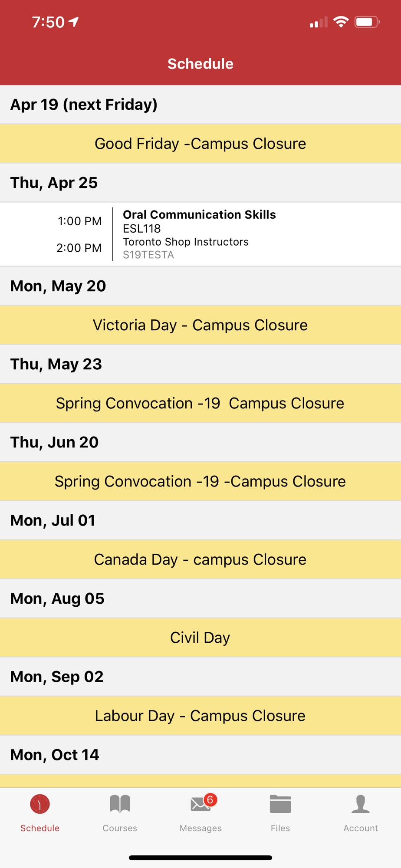401x868 pixels.
Task: Tap the Canada Day campus closure row
Action: 200,559
